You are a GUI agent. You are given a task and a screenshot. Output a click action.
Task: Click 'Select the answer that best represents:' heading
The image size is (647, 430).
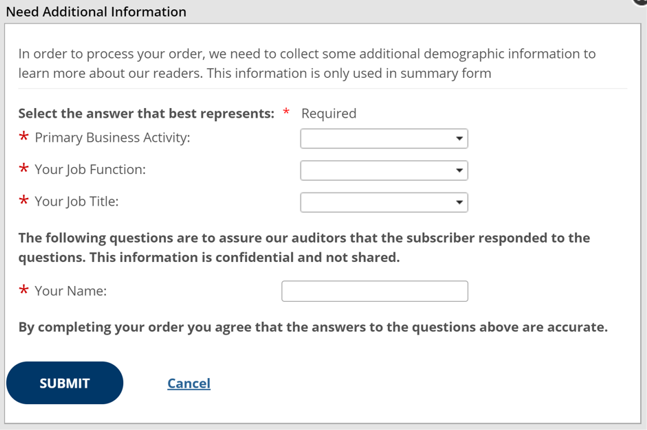(146, 113)
